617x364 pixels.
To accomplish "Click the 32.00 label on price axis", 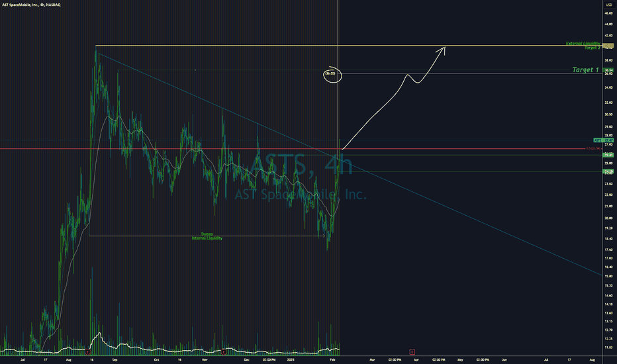I will click(x=609, y=103).
